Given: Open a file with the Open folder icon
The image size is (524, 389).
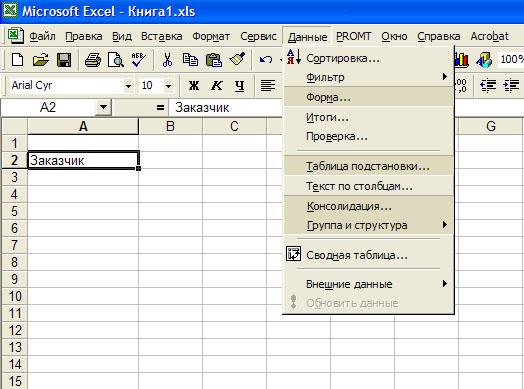Looking at the screenshot, I should (41, 60).
